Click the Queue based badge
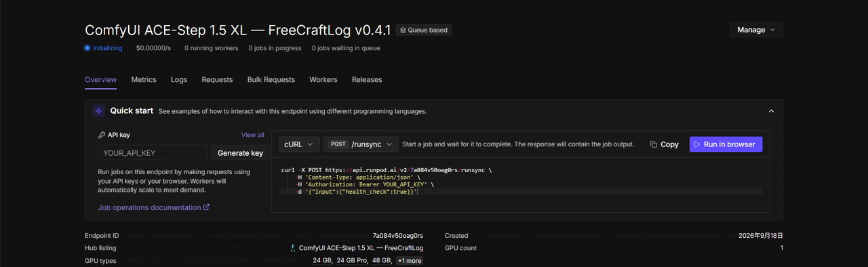The image size is (868, 267). [x=424, y=30]
